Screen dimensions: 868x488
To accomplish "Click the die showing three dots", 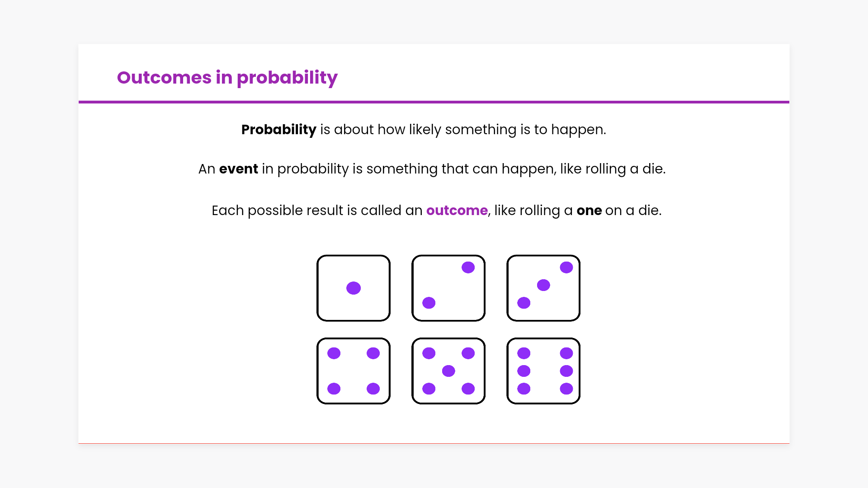I will (x=543, y=288).
